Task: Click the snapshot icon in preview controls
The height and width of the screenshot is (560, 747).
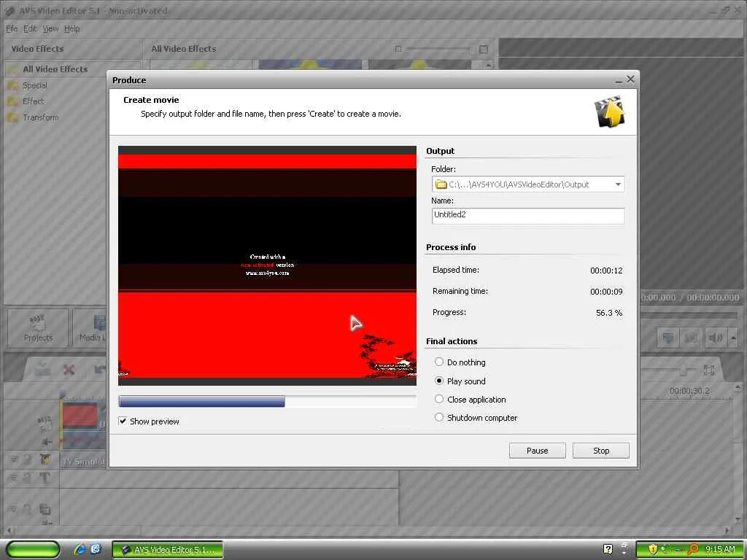Action: pos(691,338)
